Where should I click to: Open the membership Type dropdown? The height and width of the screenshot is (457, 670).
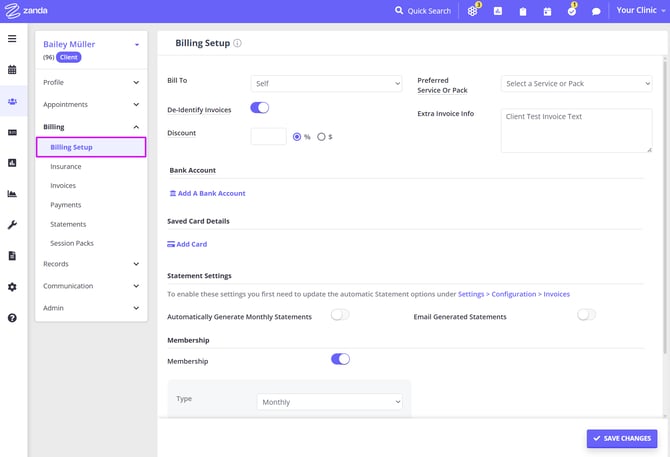click(329, 402)
